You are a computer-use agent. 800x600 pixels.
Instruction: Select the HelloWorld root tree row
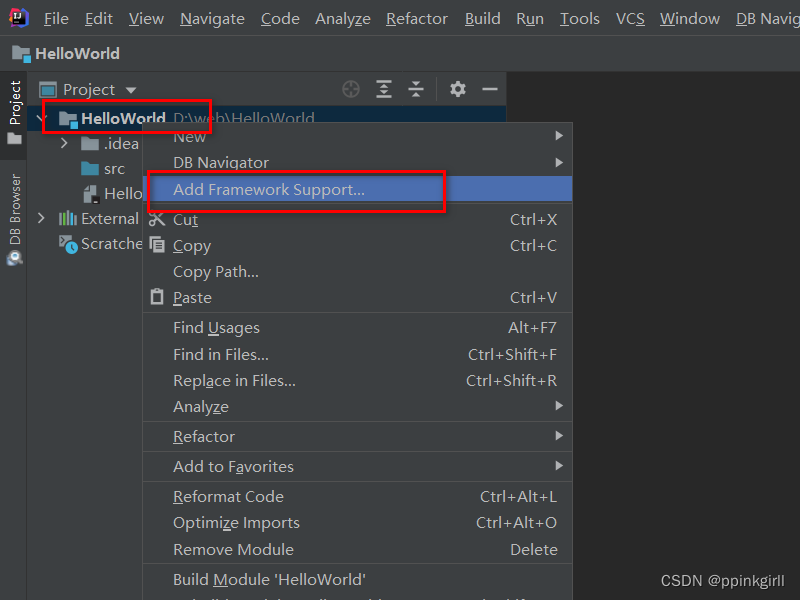pyautogui.click(x=267, y=118)
